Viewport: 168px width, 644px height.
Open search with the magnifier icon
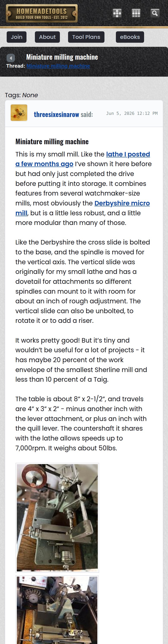[x=155, y=13]
